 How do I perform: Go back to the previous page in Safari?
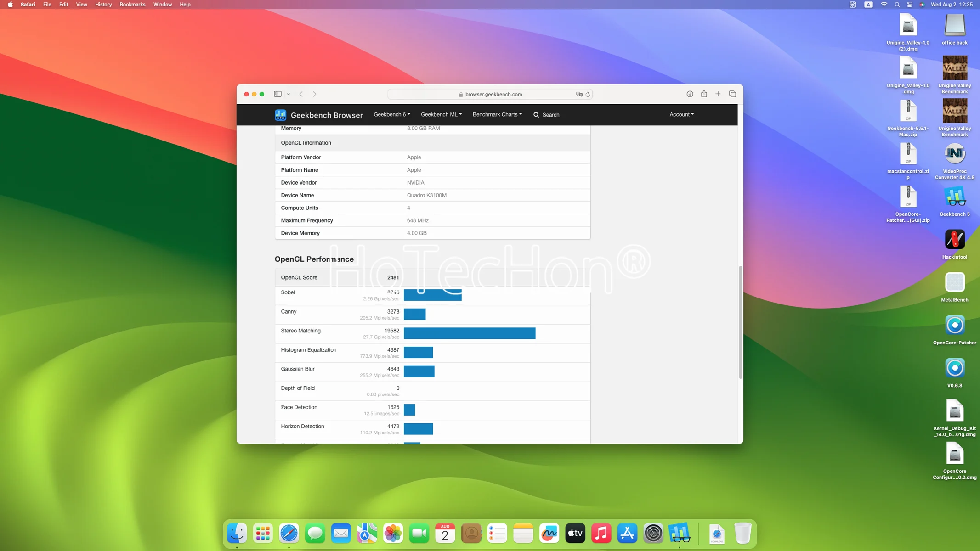(301, 94)
